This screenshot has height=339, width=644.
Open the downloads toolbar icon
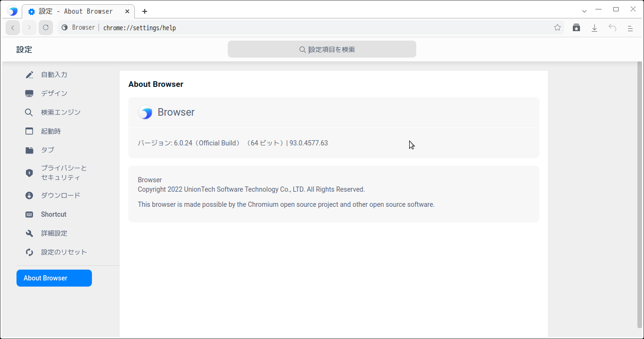[594, 28]
